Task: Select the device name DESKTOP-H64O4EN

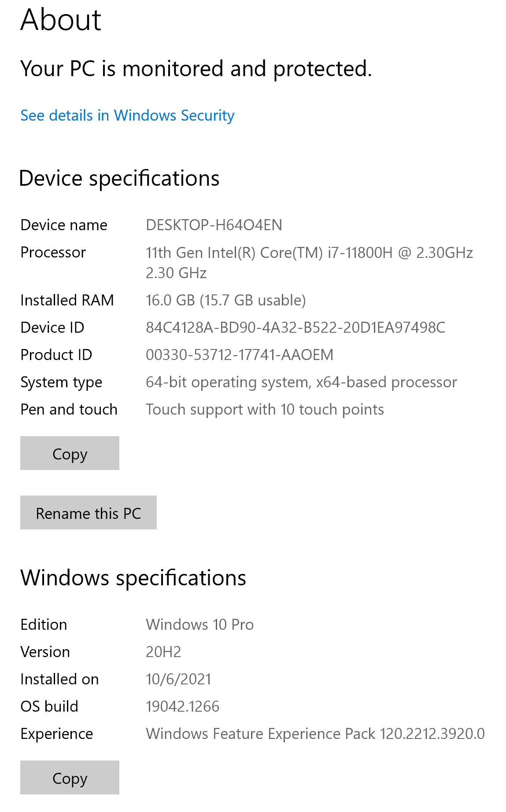Action: (x=214, y=225)
